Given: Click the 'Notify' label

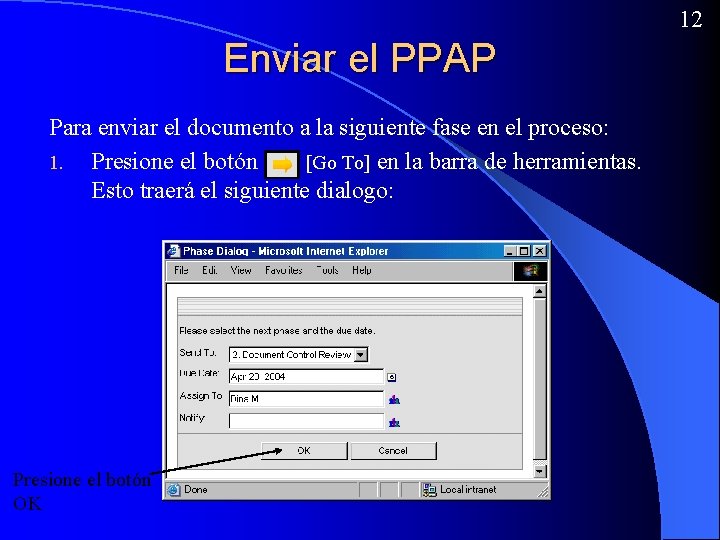Looking at the screenshot, I should pyautogui.click(x=192, y=418).
